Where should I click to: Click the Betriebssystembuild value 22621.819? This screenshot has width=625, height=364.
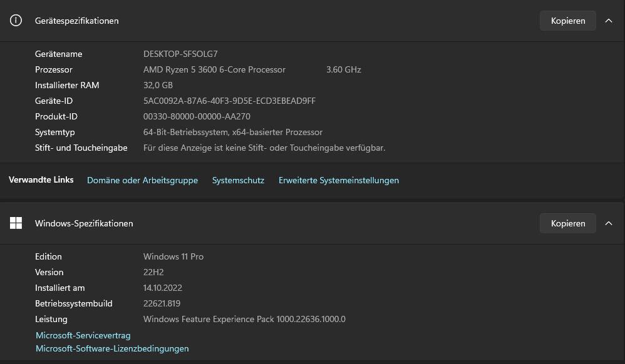pos(162,303)
